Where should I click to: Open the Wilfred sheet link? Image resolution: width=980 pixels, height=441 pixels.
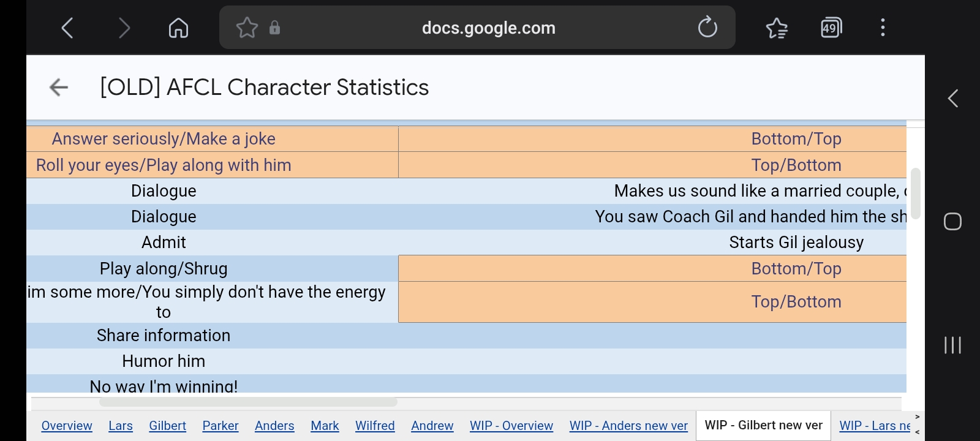[375, 426]
